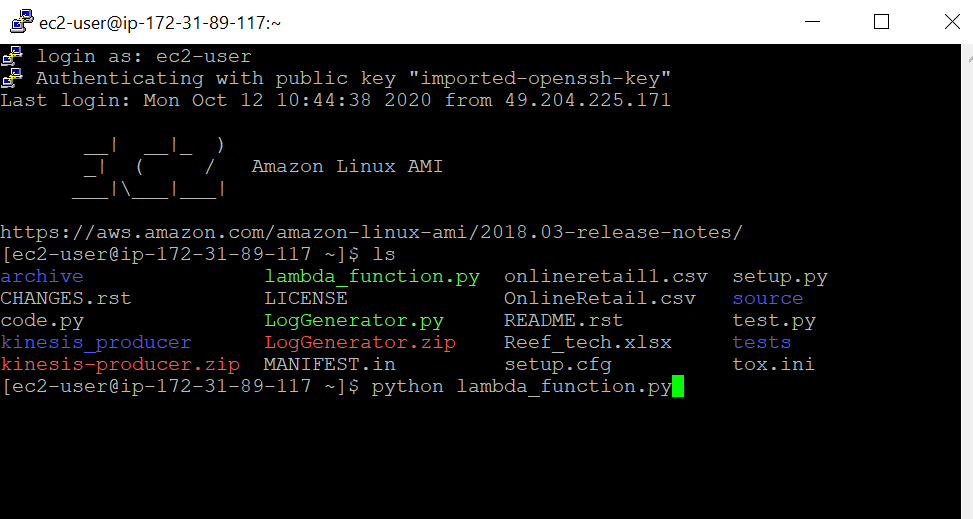Maximize the ec2-user terminal window

(x=881, y=22)
